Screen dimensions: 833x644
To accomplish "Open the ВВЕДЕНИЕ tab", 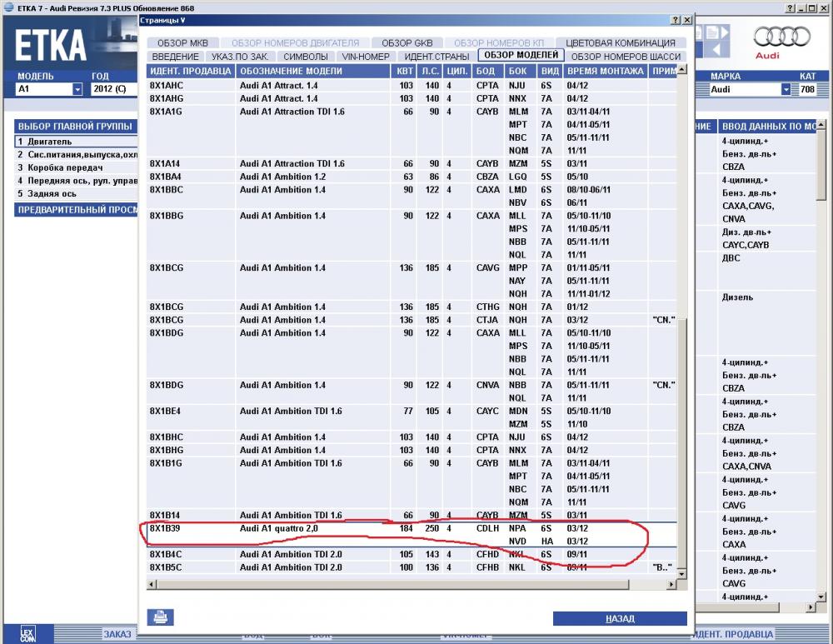I will coord(175,57).
